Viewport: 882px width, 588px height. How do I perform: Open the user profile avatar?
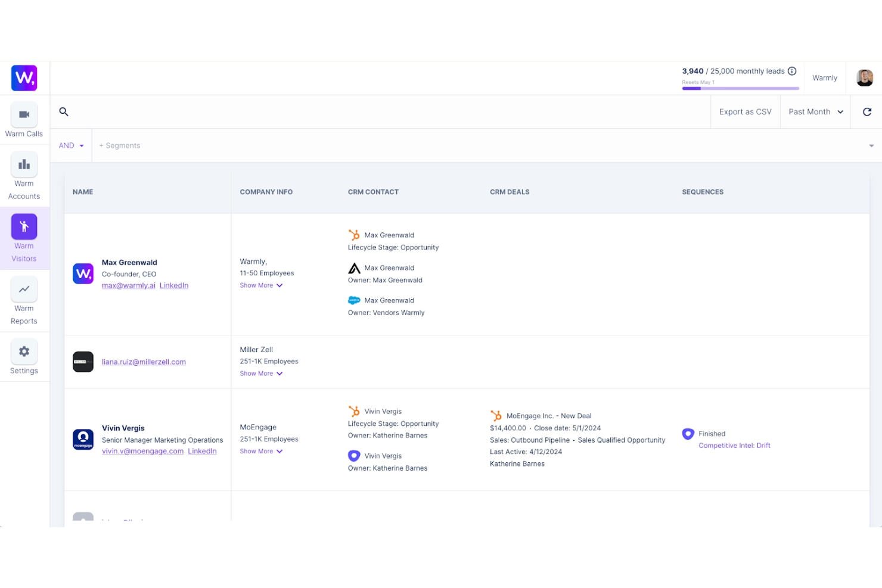click(865, 78)
